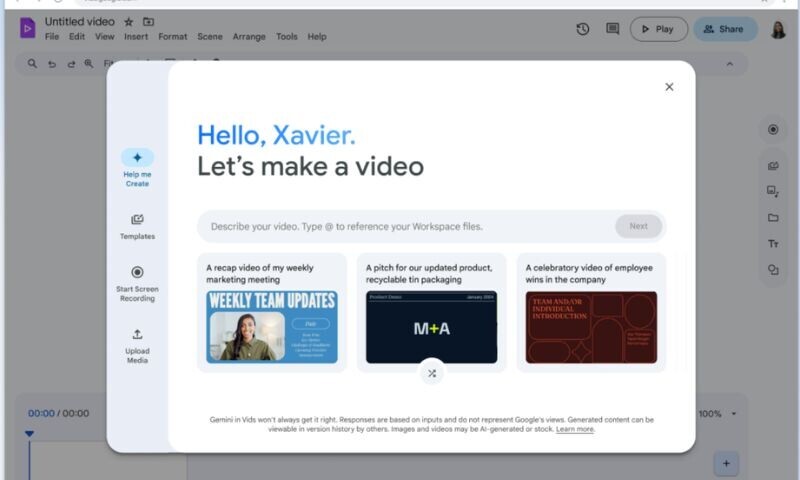
Task: Open the comments panel icon
Action: point(612,29)
